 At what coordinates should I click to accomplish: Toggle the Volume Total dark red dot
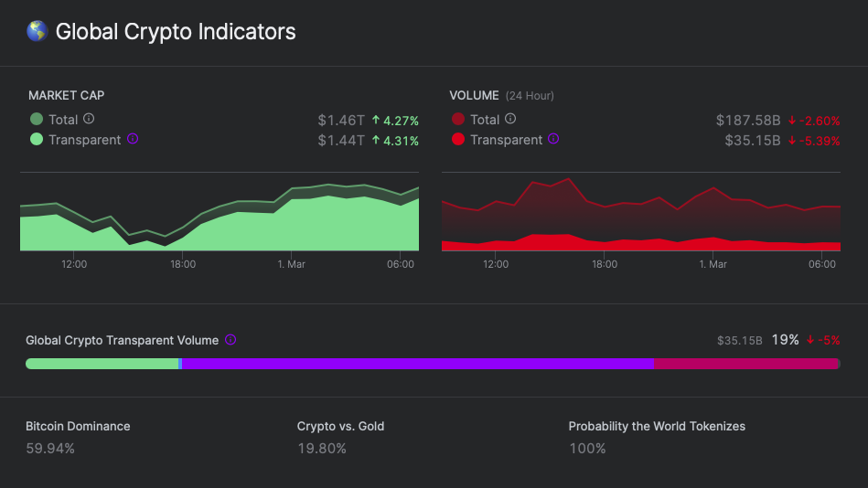click(458, 119)
